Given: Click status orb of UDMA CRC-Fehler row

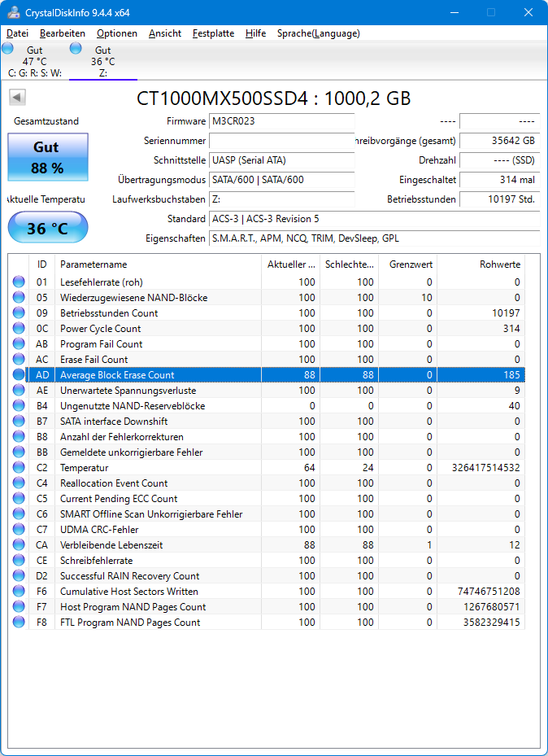Looking at the screenshot, I should [x=19, y=530].
